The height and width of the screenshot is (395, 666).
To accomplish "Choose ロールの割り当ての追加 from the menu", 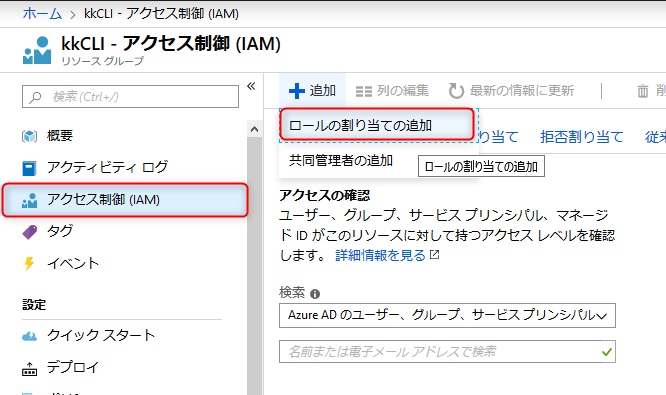I will pos(377,125).
